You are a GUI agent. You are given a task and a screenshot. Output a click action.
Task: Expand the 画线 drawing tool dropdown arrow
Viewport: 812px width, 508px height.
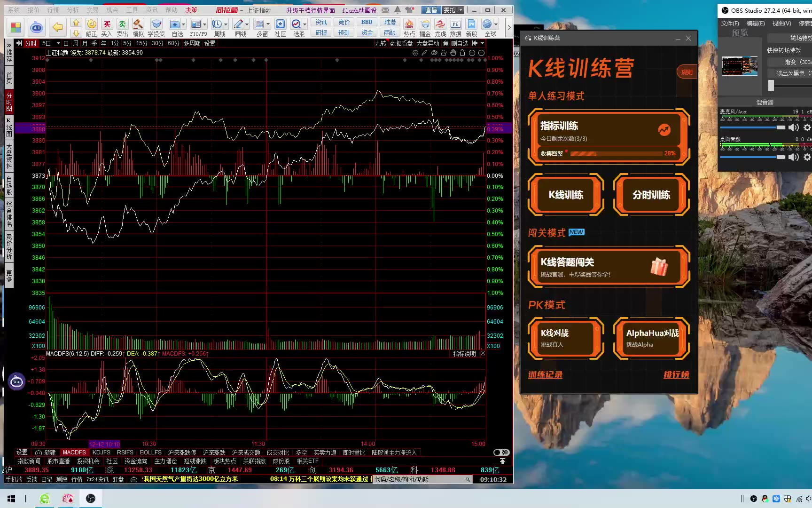[247, 24]
